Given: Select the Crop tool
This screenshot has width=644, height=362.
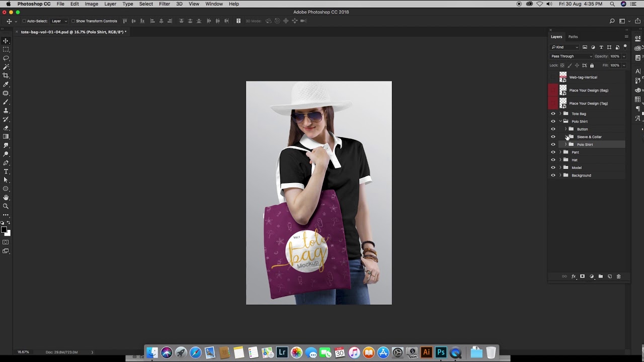Looking at the screenshot, I should click(x=6, y=75).
